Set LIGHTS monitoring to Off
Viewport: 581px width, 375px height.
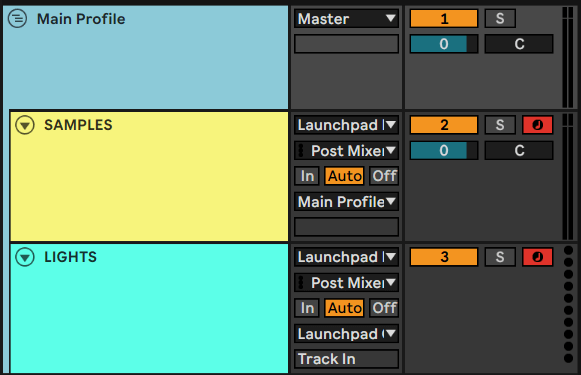point(384,308)
